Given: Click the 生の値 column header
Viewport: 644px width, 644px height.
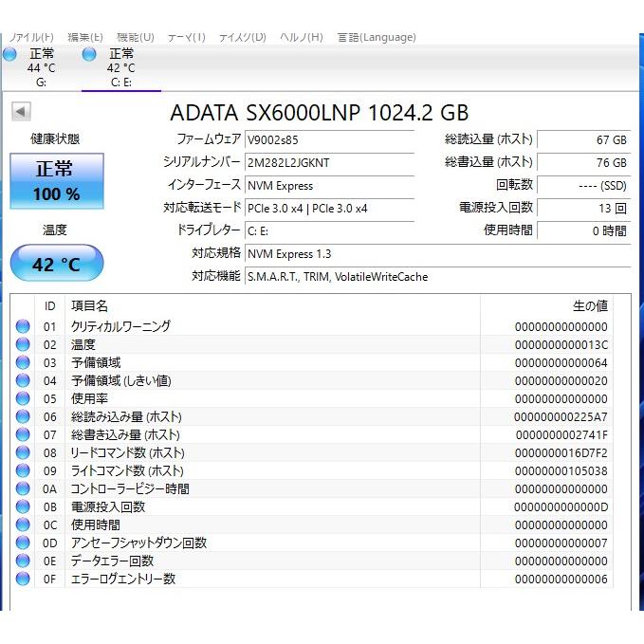Looking at the screenshot, I should [589, 305].
